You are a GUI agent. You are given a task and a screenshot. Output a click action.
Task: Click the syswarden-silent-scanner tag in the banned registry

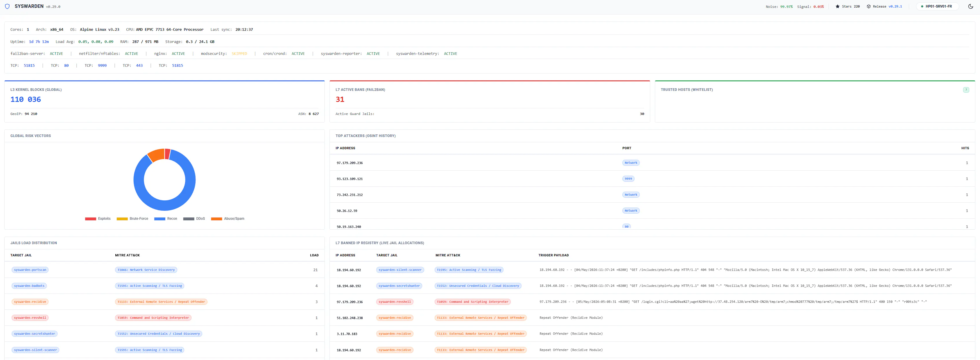(400, 270)
